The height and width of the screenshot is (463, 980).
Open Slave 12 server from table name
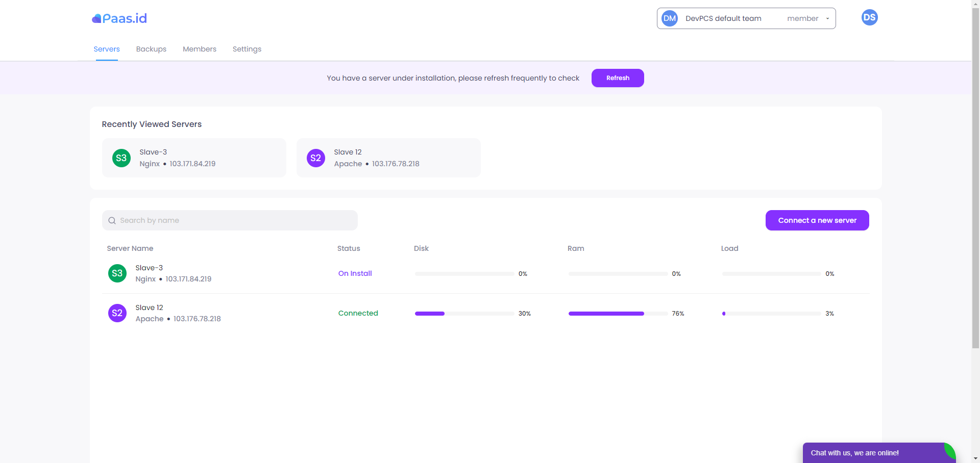(149, 307)
